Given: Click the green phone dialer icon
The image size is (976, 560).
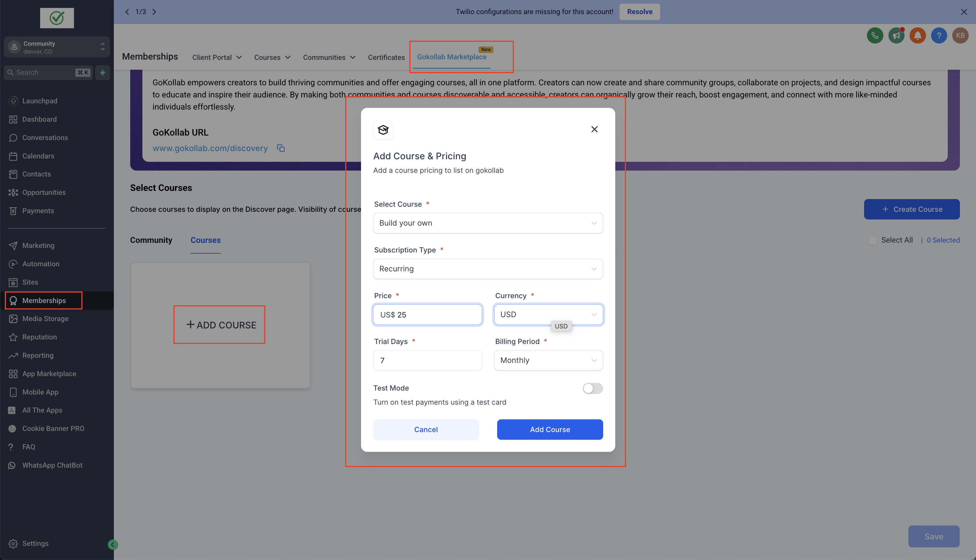Looking at the screenshot, I should 874,35.
